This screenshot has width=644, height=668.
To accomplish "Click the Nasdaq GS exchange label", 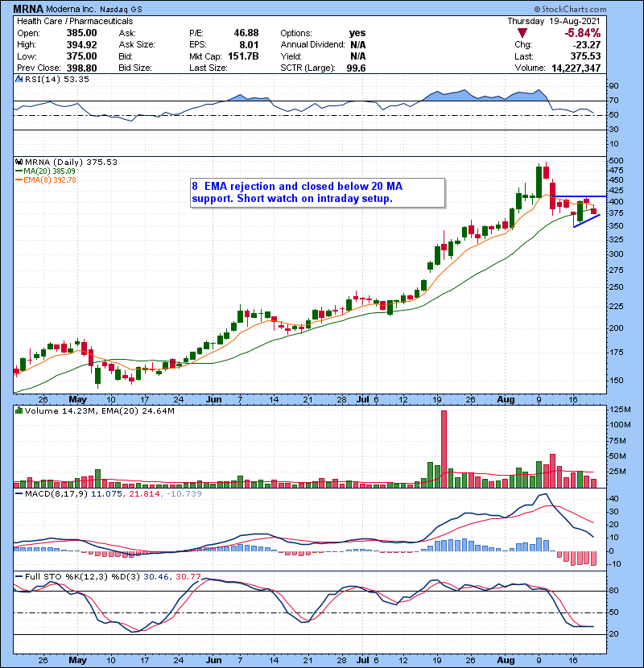I will [x=121, y=9].
